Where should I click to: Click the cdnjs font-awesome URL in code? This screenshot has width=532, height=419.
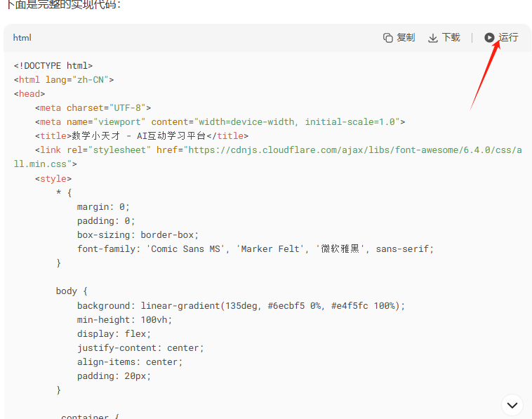[x=351, y=150]
